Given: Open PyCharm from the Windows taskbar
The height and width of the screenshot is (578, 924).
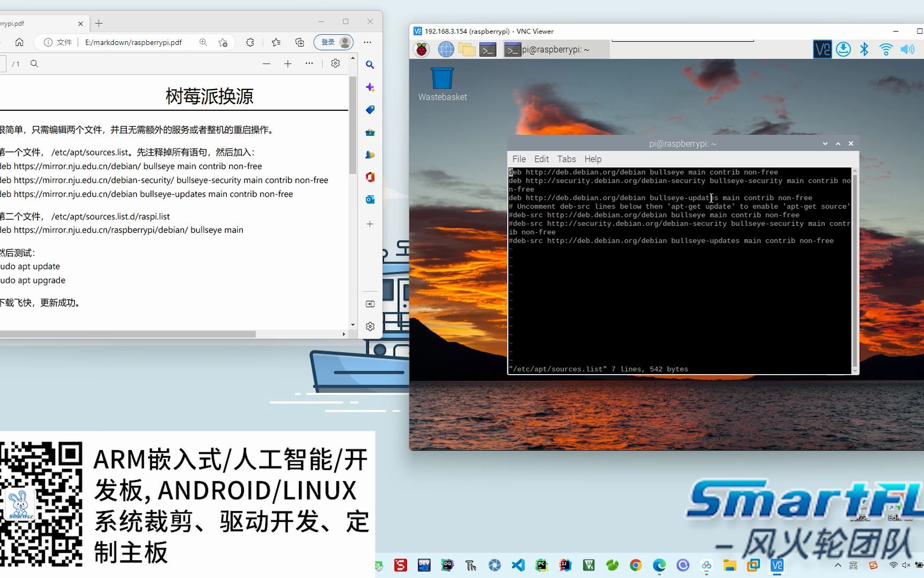Looking at the screenshot, I should pos(542,565).
